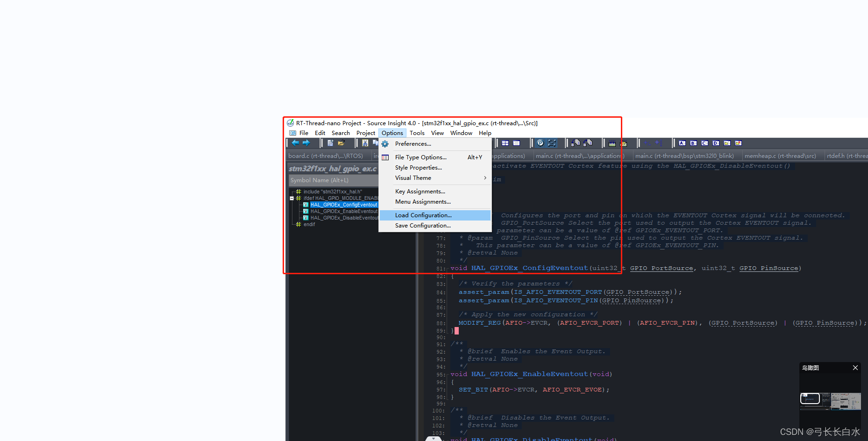Screen dimensions: 868x441
Task: Click the 'B' panel toolbar icon
Action: point(693,143)
